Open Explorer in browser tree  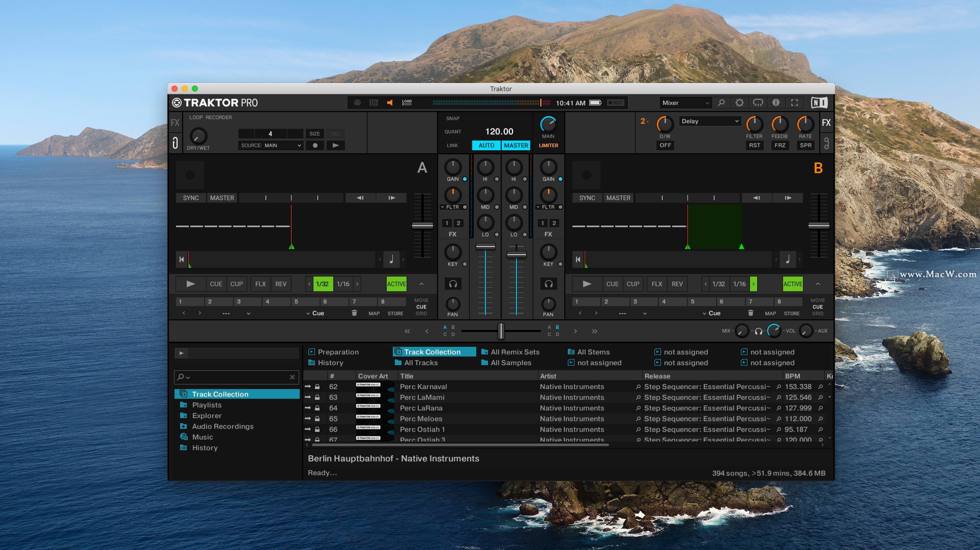[x=207, y=416]
